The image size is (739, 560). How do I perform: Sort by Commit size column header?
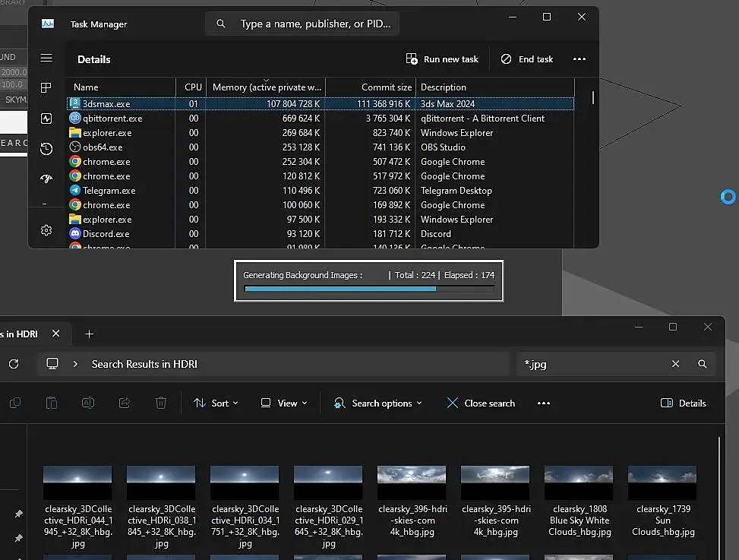pyautogui.click(x=371, y=87)
